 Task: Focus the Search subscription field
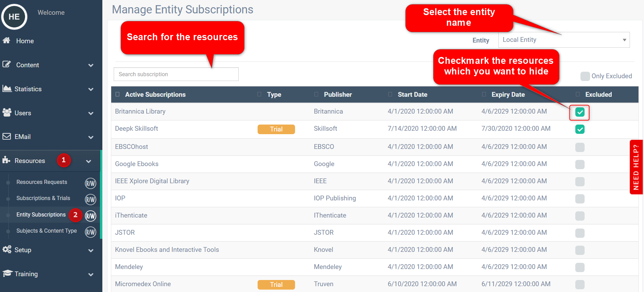point(176,74)
